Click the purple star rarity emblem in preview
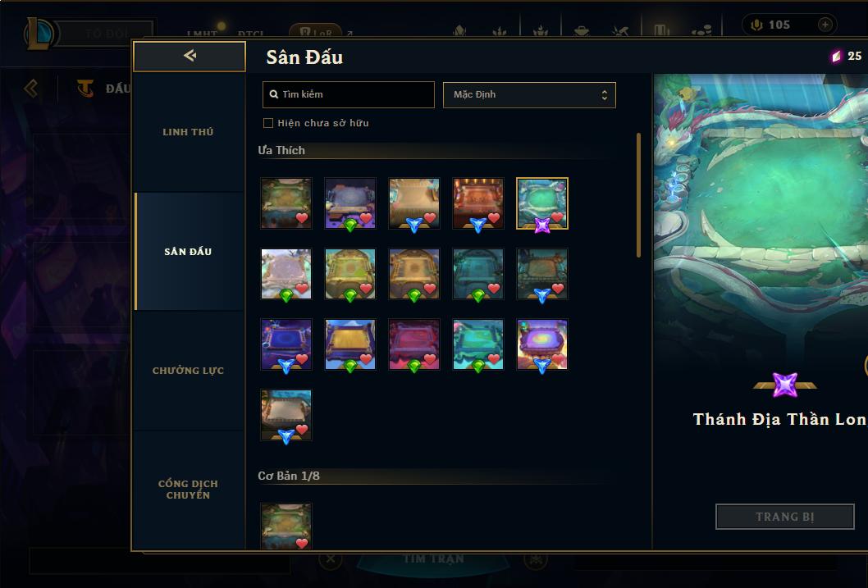Image resolution: width=868 pixels, height=588 pixels. click(784, 385)
